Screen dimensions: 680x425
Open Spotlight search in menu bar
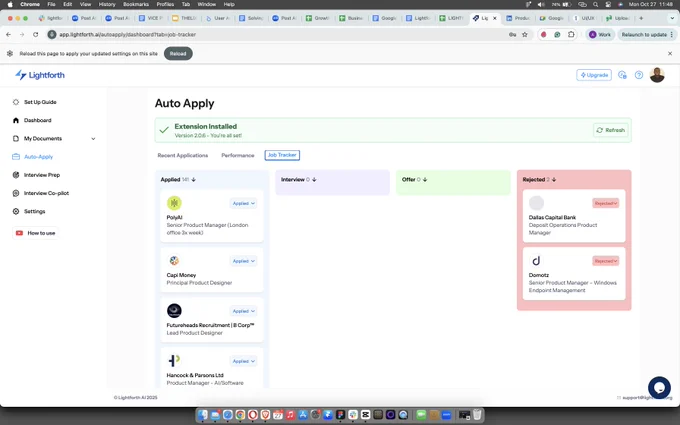click(x=596, y=4)
